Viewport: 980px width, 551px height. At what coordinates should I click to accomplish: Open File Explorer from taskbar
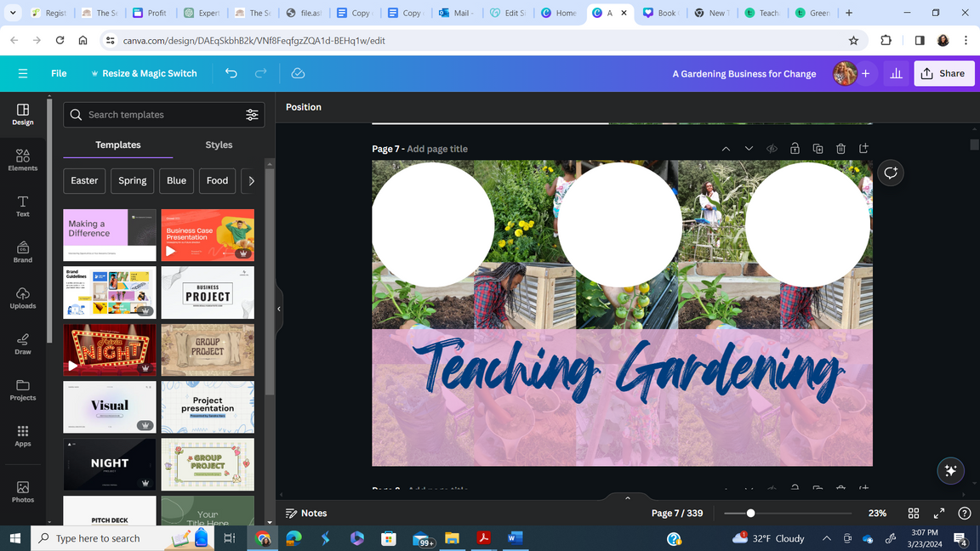(452, 538)
